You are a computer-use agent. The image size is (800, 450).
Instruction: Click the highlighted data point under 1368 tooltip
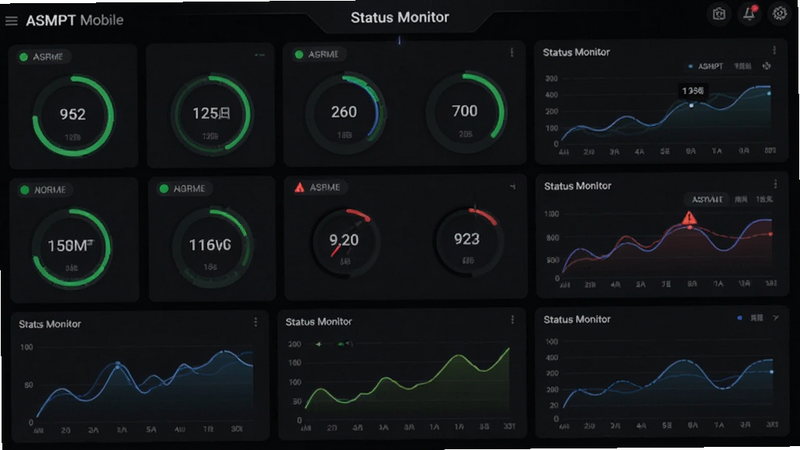tap(691, 106)
